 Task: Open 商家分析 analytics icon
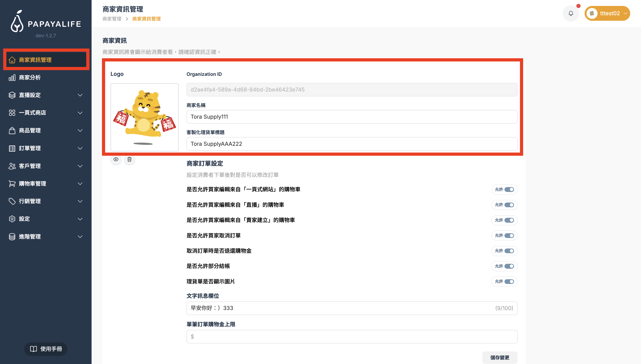pyautogui.click(x=12, y=78)
